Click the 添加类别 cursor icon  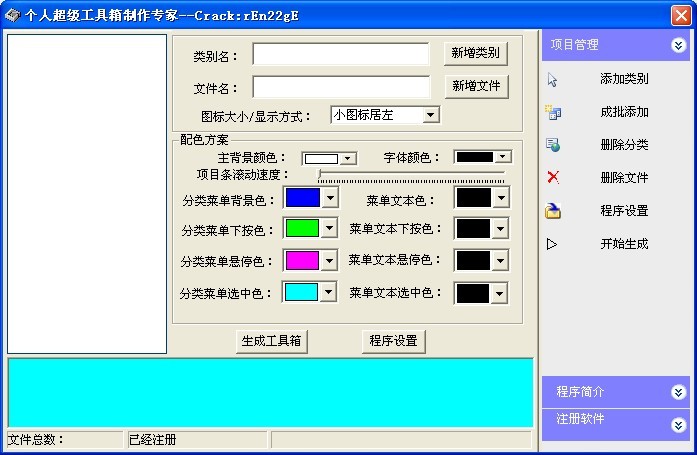(x=552, y=80)
